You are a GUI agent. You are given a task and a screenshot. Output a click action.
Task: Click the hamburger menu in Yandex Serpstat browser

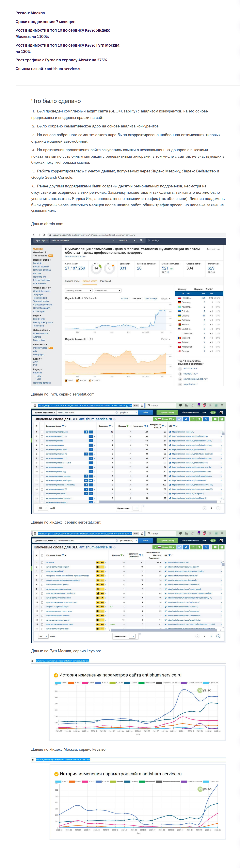[x=222, y=533]
